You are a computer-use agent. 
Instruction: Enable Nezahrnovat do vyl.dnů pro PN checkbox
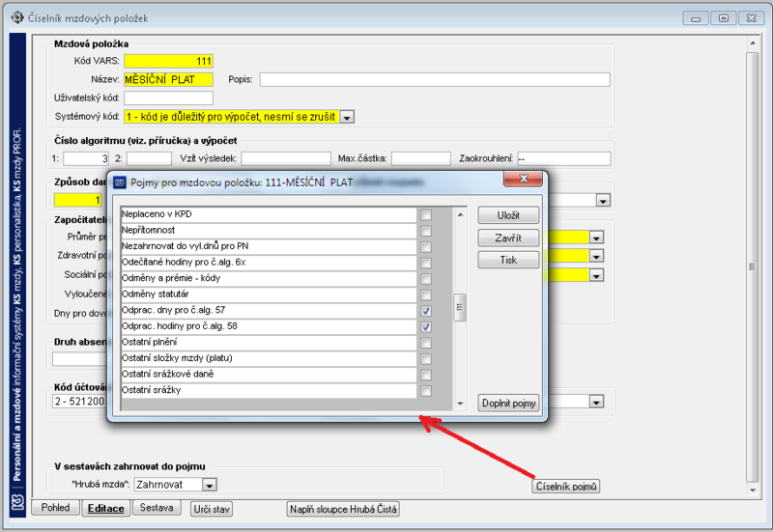tap(426, 247)
